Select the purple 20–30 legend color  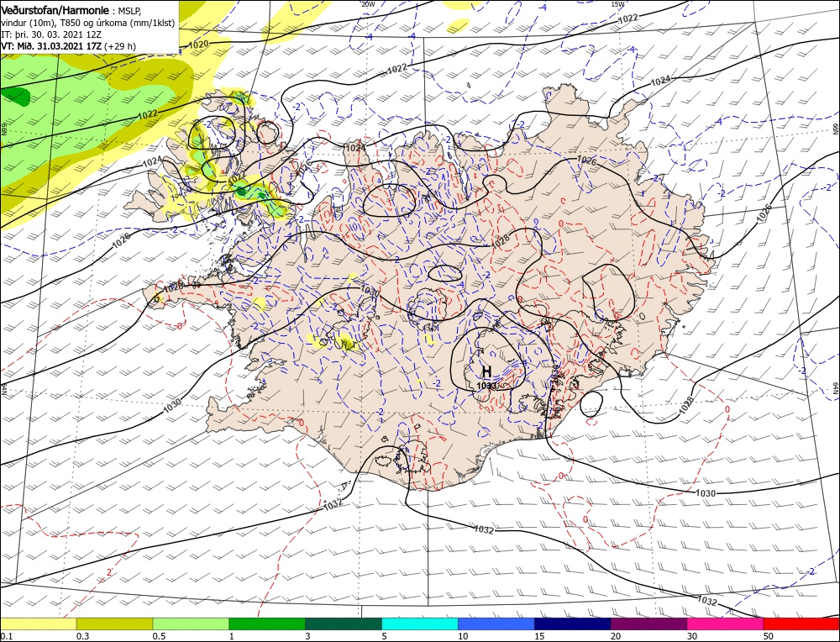(648, 624)
